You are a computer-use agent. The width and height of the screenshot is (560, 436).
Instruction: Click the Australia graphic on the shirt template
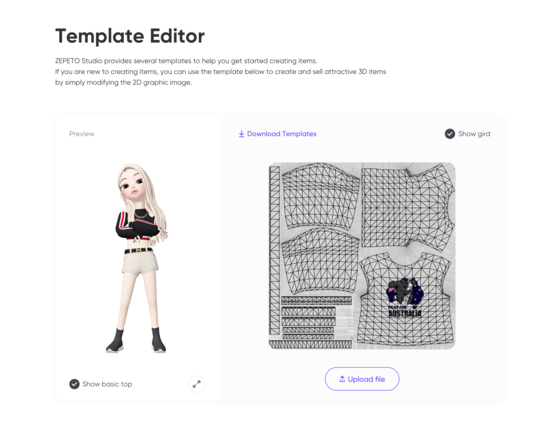pos(405,297)
